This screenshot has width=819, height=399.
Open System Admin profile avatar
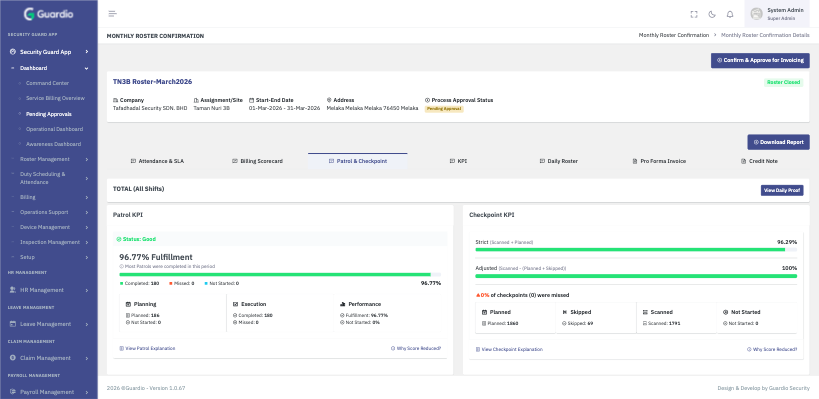click(x=756, y=14)
